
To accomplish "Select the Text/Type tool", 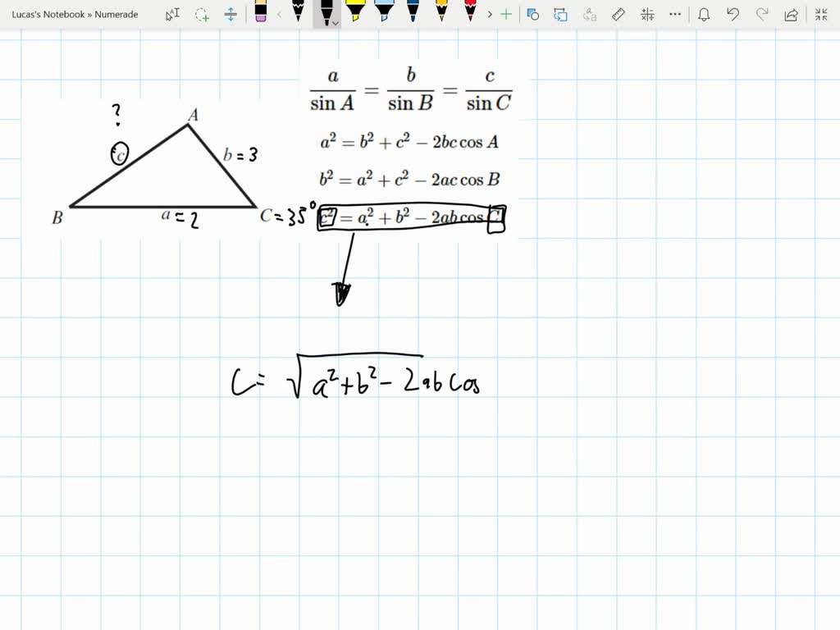I will [172, 14].
